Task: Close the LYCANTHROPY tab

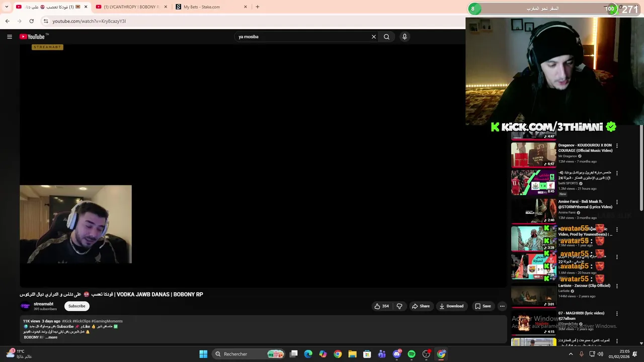Action: point(166,7)
